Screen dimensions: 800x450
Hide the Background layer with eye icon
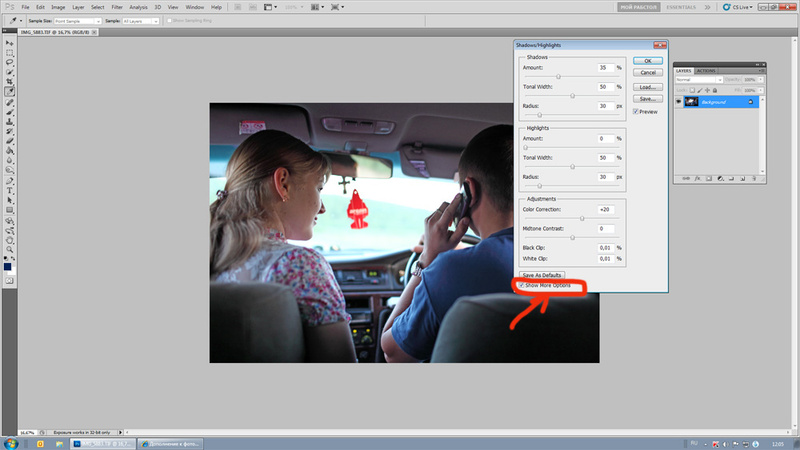(679, 102)
